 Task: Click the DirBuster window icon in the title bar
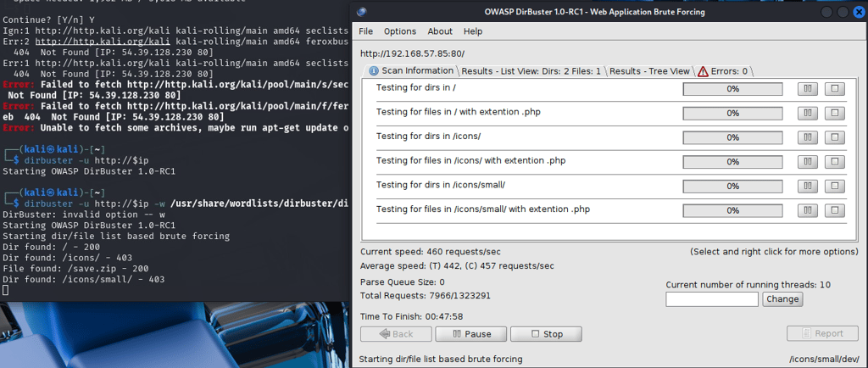click(x=362, y=12)
